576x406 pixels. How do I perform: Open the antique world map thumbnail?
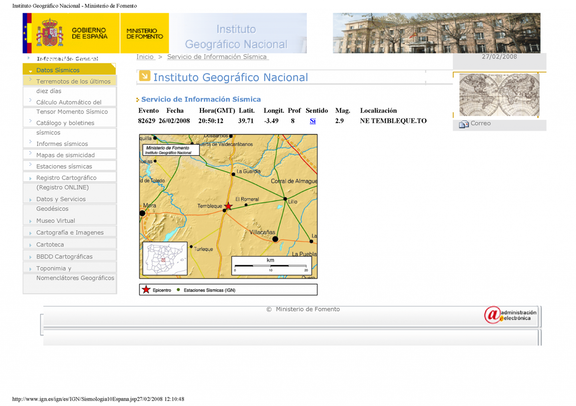pyautogui.click(x=499, y=95)
